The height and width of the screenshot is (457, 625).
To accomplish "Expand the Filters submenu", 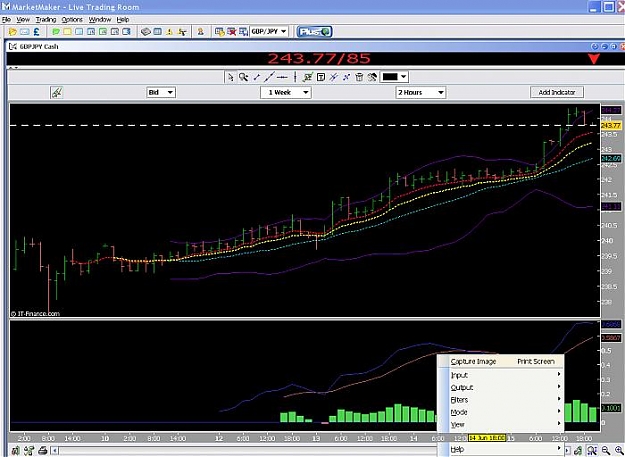I will click(501, 400).
